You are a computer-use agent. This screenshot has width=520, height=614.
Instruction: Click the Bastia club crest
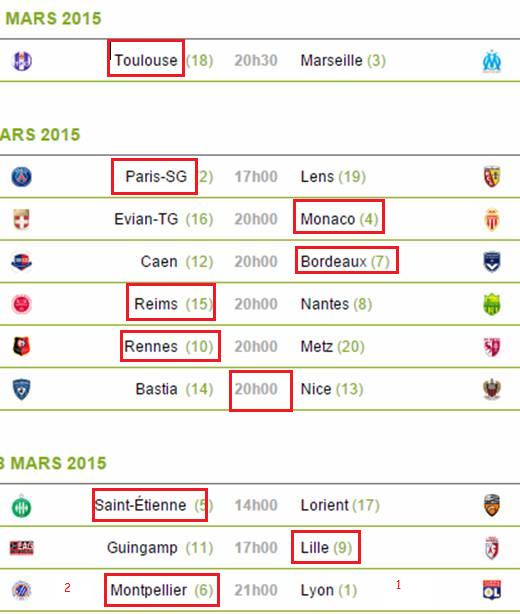22,389
